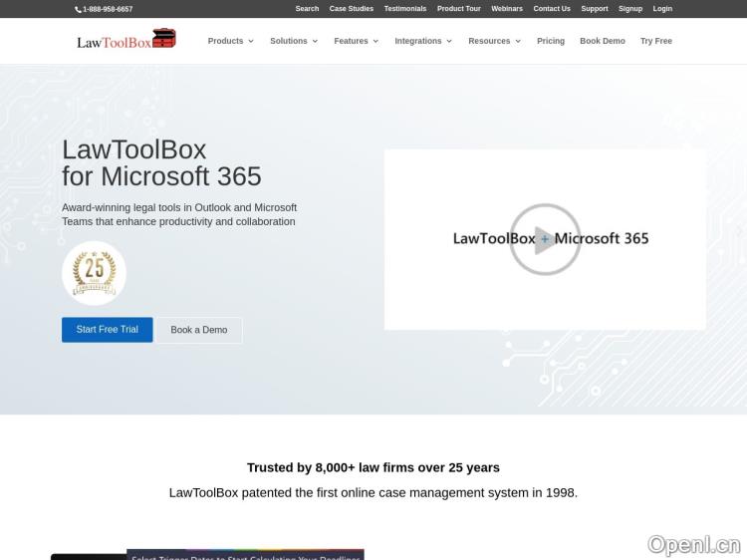Click the 25 year anniversary badge

pyautogui.click(x=94, y=273)
